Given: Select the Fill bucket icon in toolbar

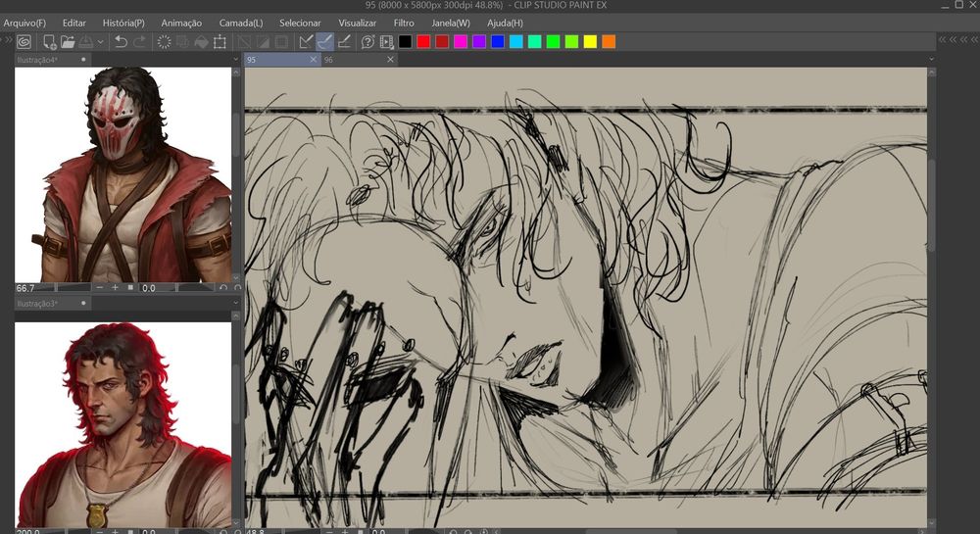Looking at the screenshot, I should [201, 42].
